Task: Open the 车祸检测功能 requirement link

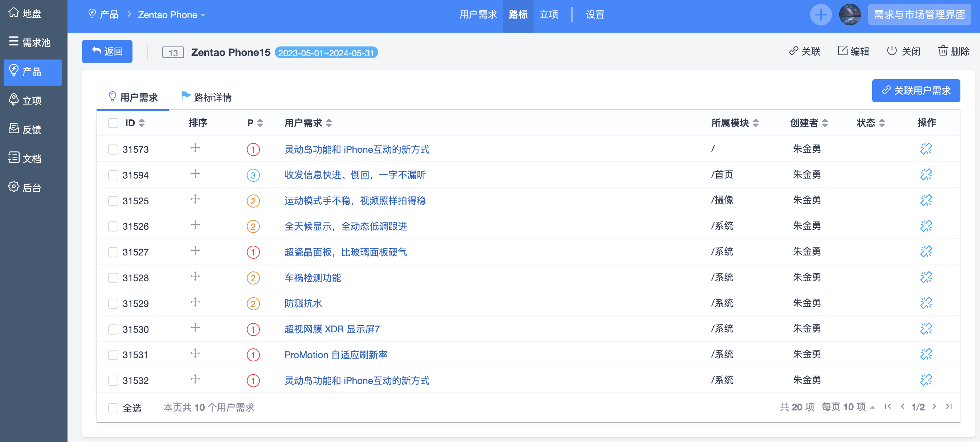Action: 313,278
